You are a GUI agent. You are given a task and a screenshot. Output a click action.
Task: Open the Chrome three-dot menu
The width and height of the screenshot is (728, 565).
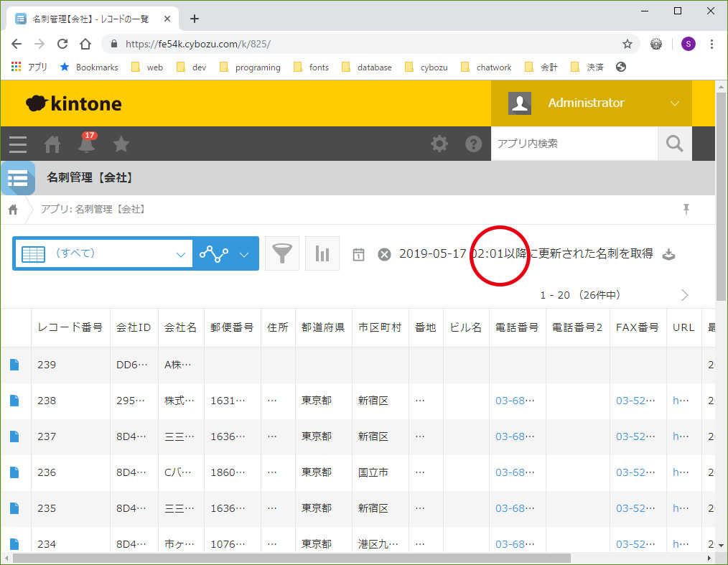711,44
